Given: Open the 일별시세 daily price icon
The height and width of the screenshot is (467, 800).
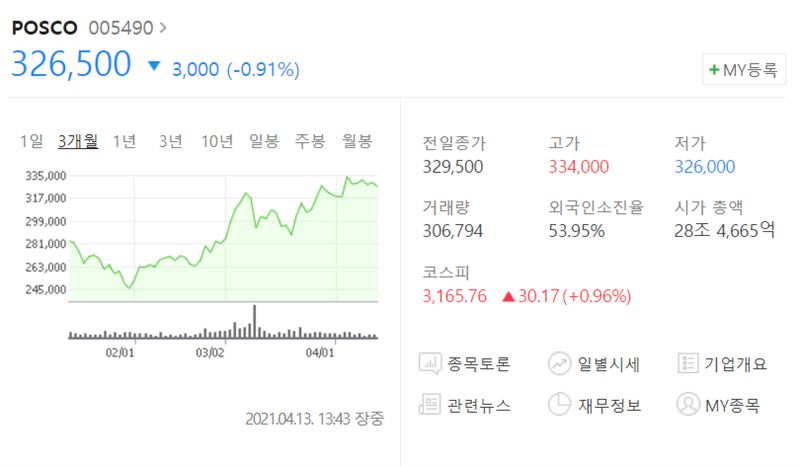Looking at the screenshot, I should [560, 363].
